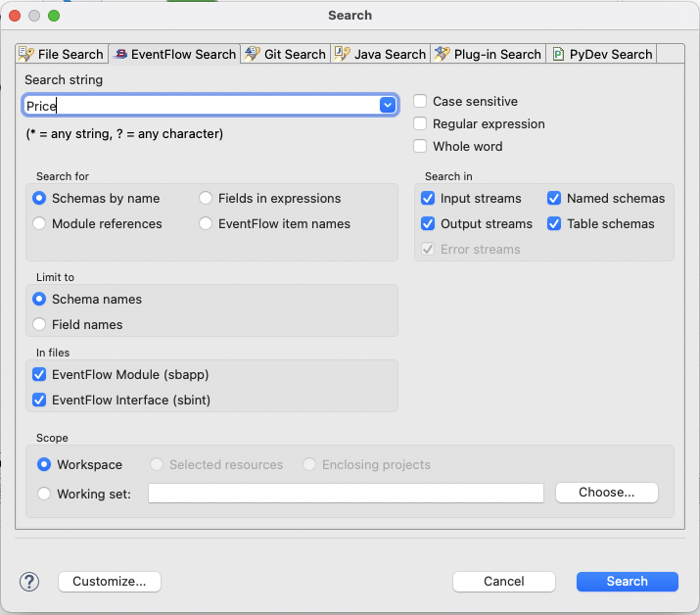Image resolution: width=700 pixels, height=615 pixels.
Task: Click the Java Search tab icon
Action: click(343, 54)
